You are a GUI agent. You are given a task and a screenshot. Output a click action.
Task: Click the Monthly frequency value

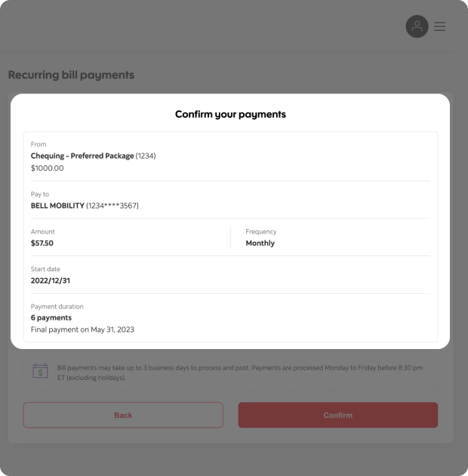260,243
